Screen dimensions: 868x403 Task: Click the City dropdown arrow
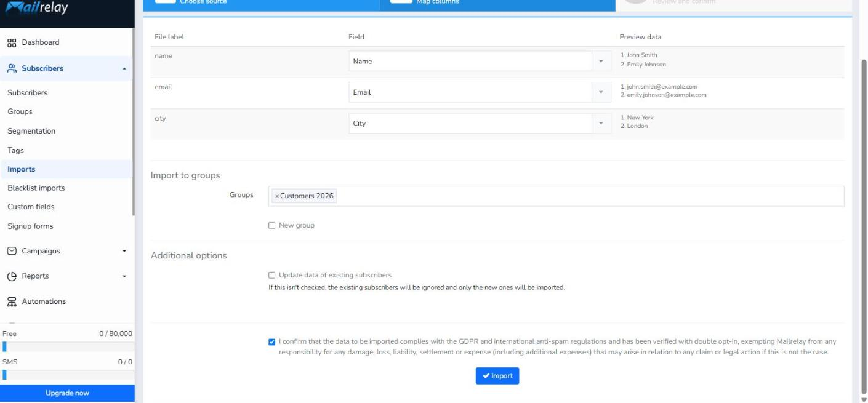[601, 123]
